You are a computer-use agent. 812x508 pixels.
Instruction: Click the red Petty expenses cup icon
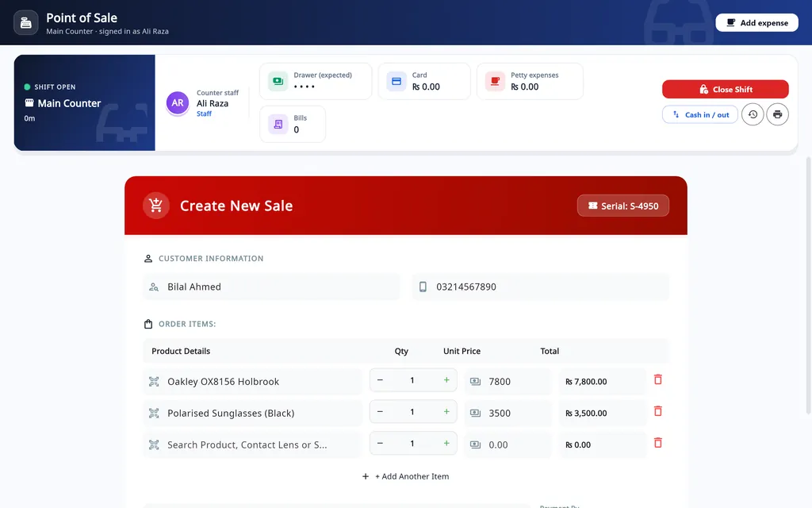(495, 82)
